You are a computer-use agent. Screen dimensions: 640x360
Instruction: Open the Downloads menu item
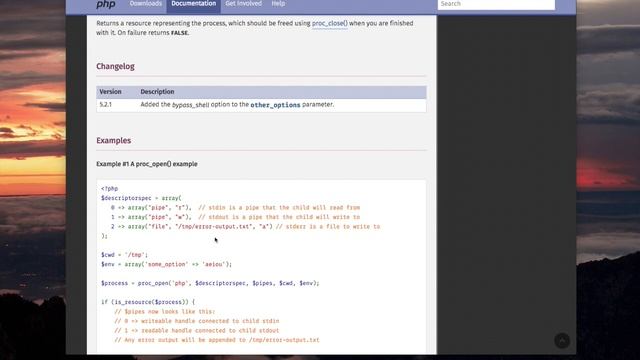pyautogui.click(x=146, y=4)
